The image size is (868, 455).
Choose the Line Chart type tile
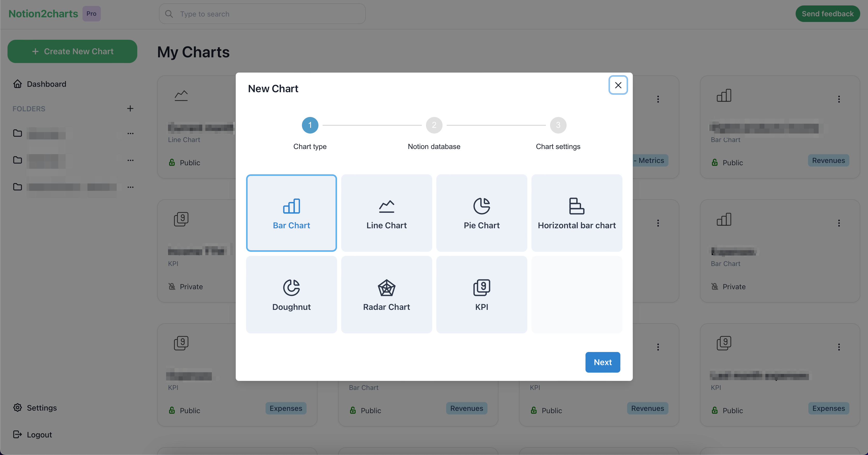point(386,213)
